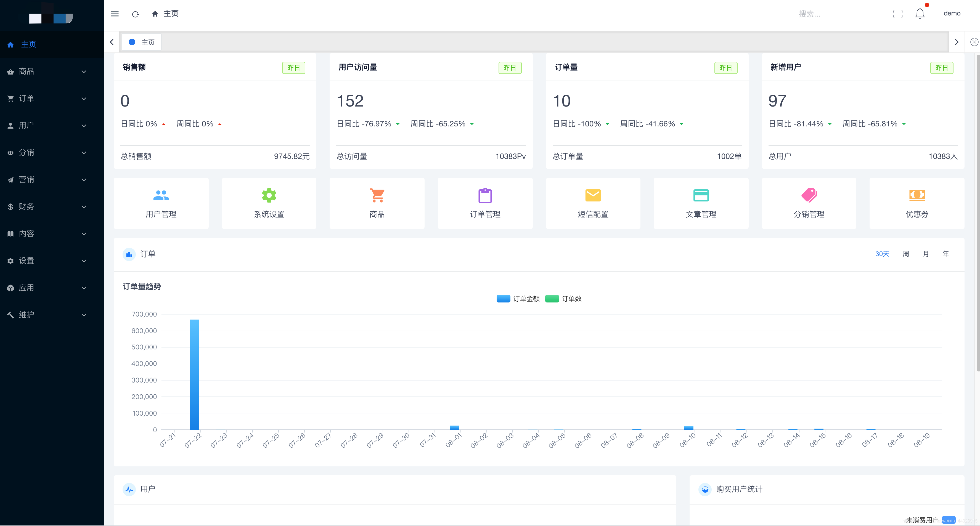Image resolution: width=980 pixels, height=526 pixels.
Task: Click the chevron beside 维护
Action: click(x=84, y=315)
